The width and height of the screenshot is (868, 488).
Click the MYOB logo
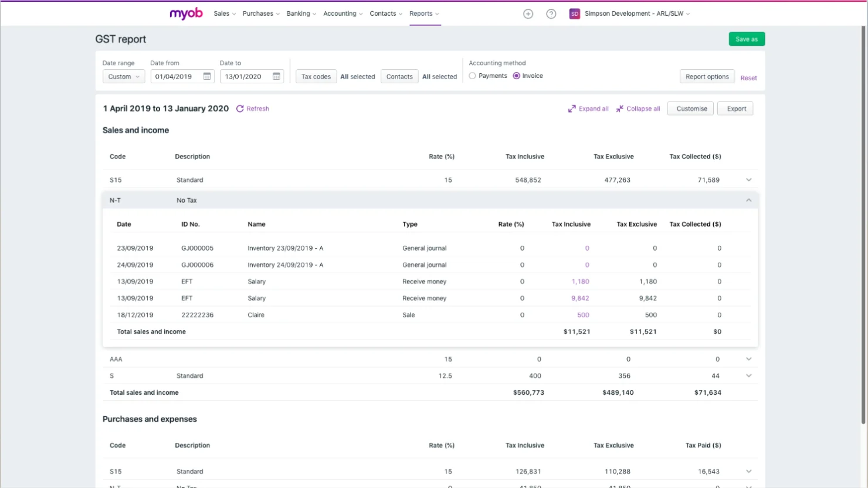pos(185,13)
